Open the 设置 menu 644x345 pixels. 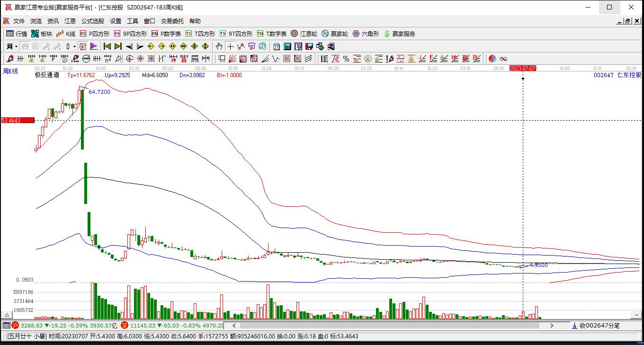pos(116,21)
